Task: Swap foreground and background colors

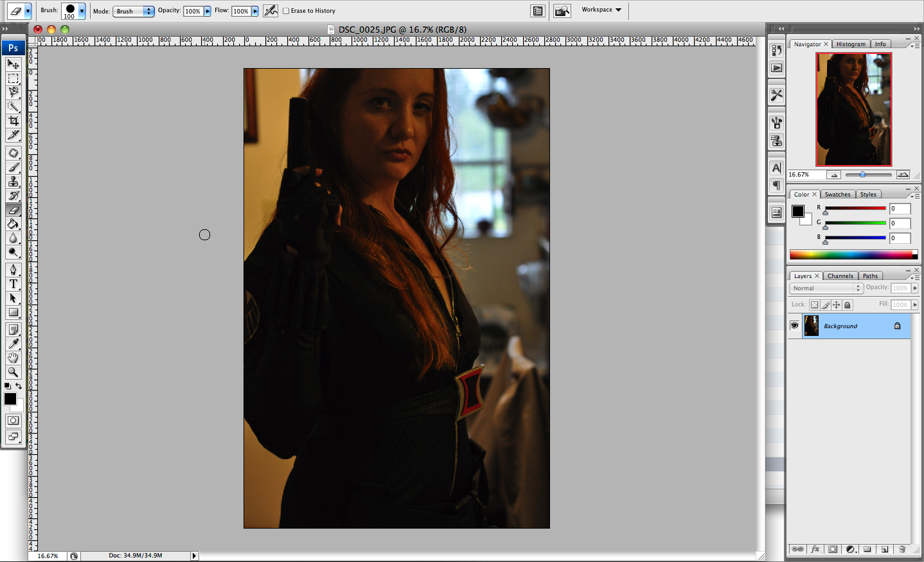Action: 19,386
